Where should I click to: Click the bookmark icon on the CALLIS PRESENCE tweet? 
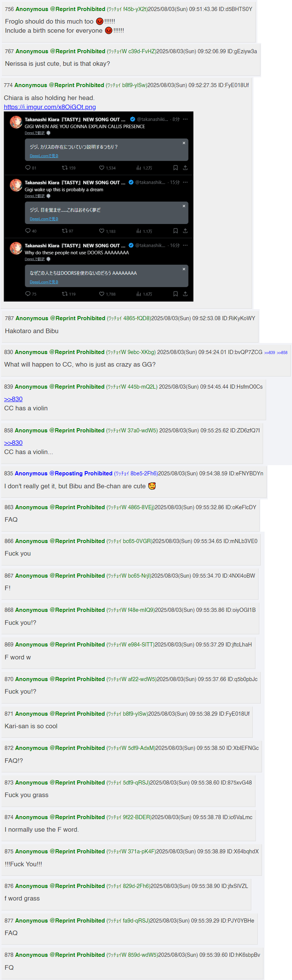pyautogui.click(x=176, y=168)
